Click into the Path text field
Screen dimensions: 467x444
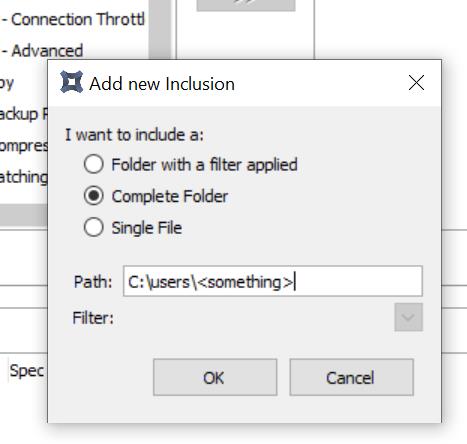(273, 281)
